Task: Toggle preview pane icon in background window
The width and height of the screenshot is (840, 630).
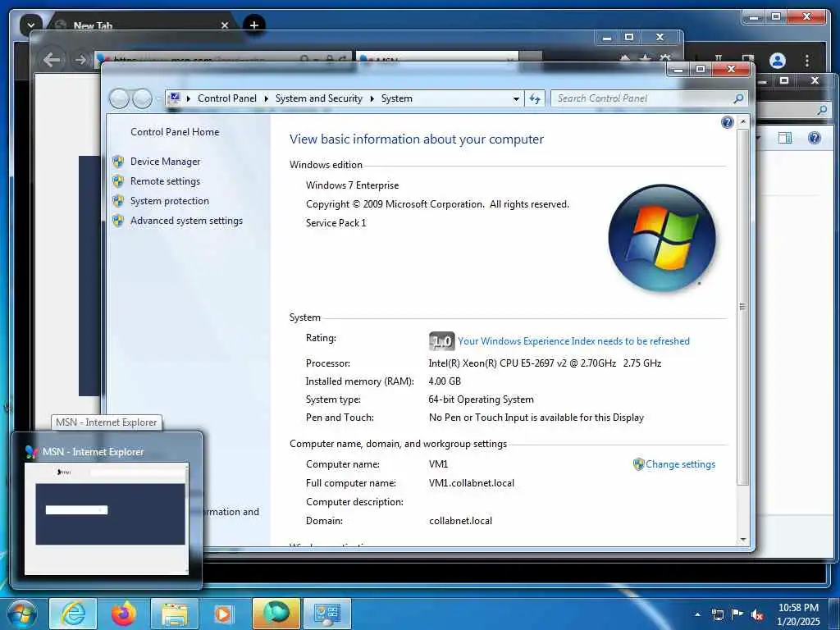Action: tap(785, 138)
